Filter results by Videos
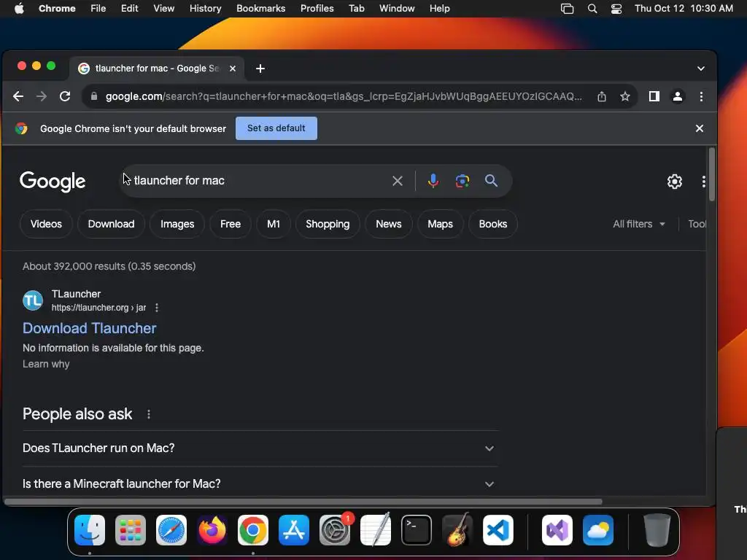Image resolution: width=747 pixels, height=560 pixels. (x=46, y=225)
